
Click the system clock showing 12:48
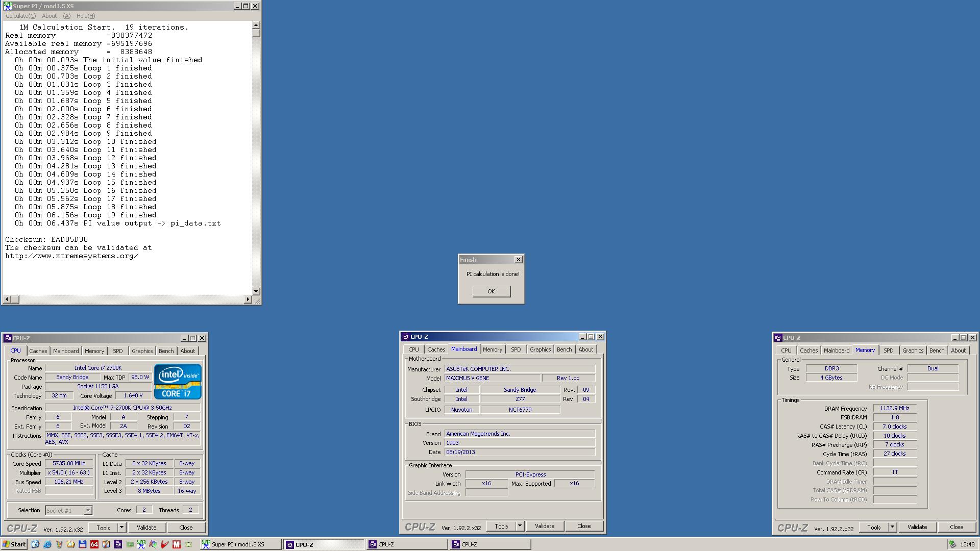click(x=967, y=544)
